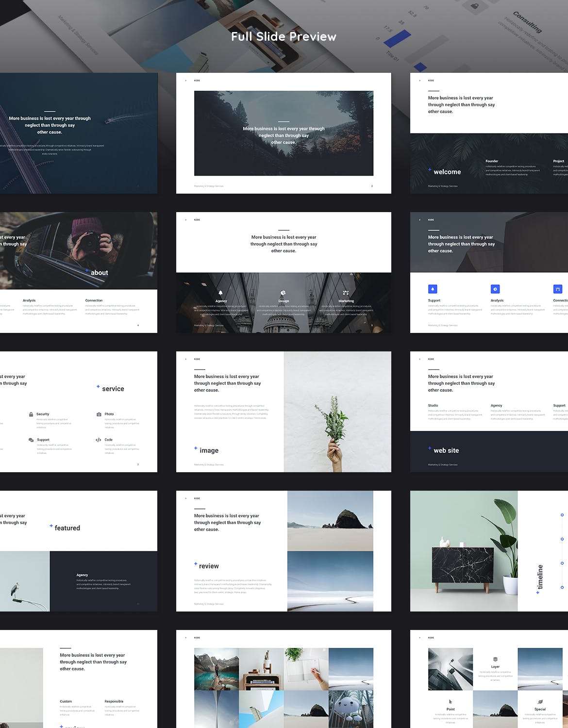568x728 pixels.
Task: Click the bell icon above Agency
Action: pos(220,293)
